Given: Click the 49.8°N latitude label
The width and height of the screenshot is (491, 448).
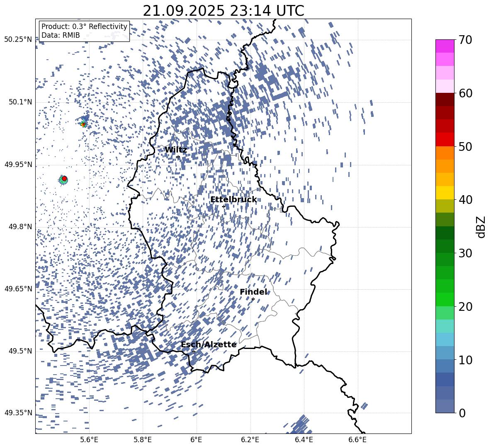Looking at the screenshot, I should click(20, 227).
